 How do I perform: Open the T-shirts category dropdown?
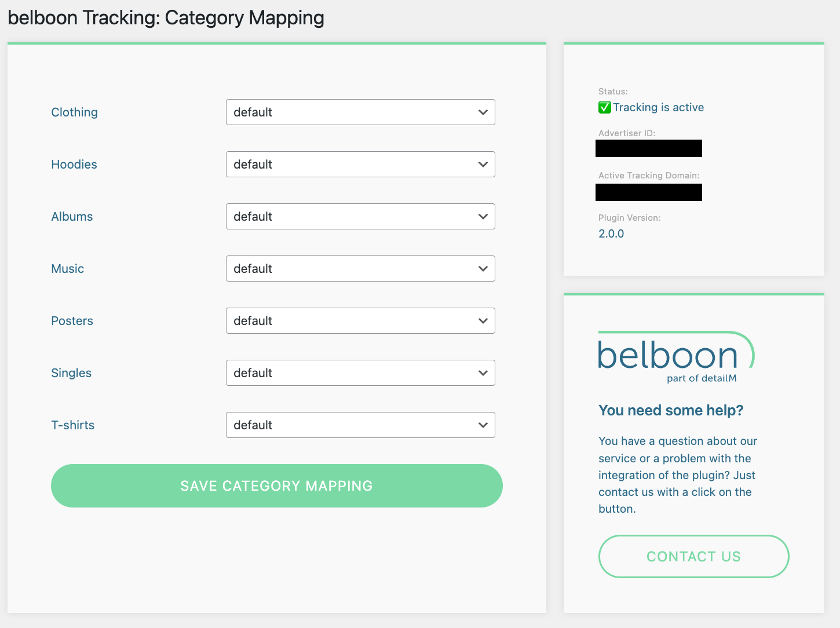coord(360,425)
